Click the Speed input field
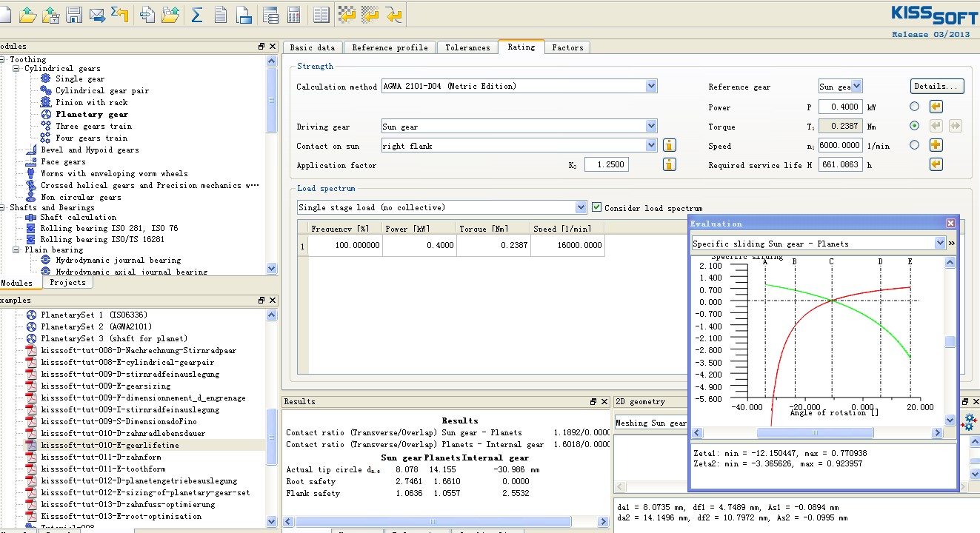The image size is (980, 533). click(x=841, y=145)
